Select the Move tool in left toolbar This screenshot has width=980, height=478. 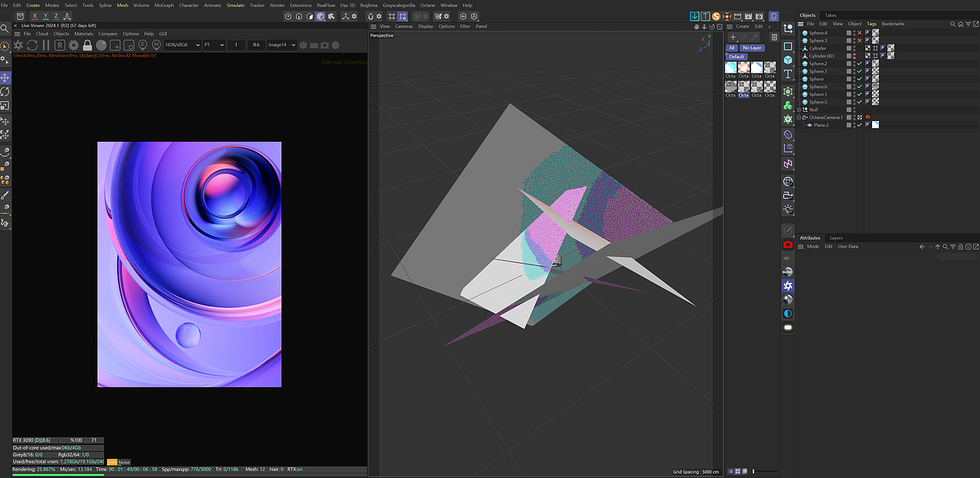click(x=5, y=78)
